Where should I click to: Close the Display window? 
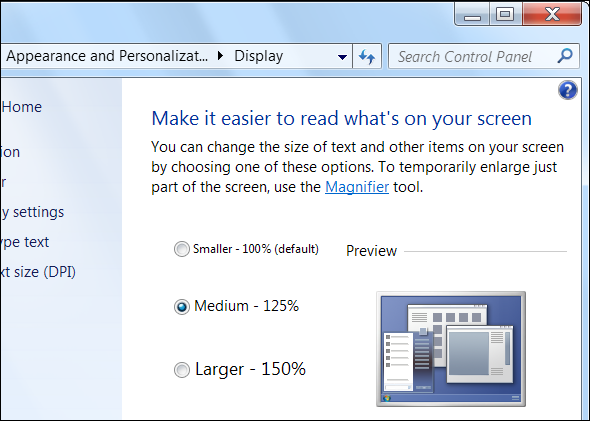552,14
